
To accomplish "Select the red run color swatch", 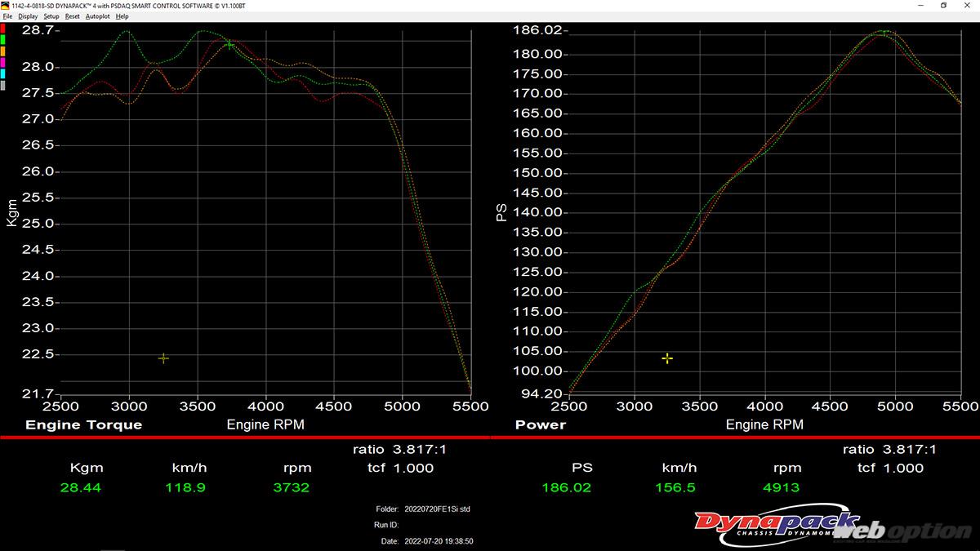I will [x=3, y=28].
